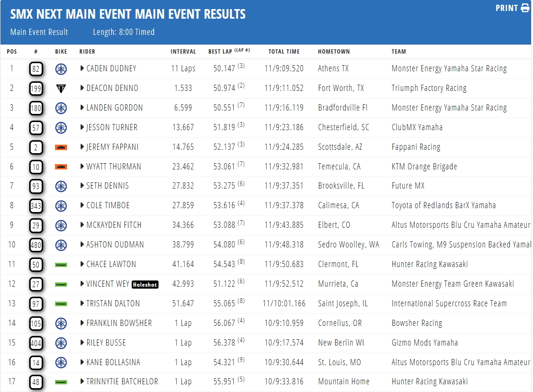The image size is (533, 392).
Task: Click the POS column header
Action: (11, 52)
